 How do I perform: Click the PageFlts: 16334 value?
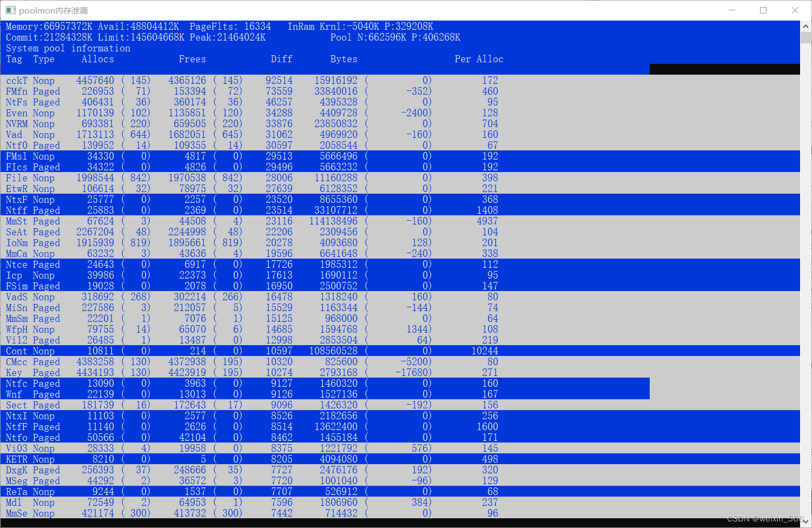coord(230,27)
